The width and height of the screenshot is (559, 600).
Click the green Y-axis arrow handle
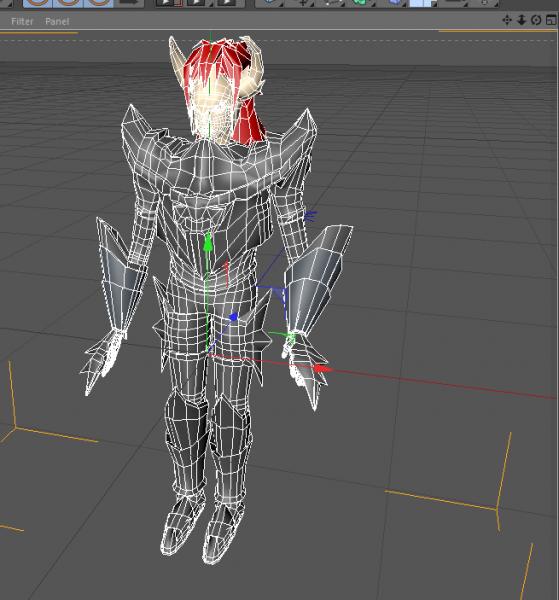[207, 242]
